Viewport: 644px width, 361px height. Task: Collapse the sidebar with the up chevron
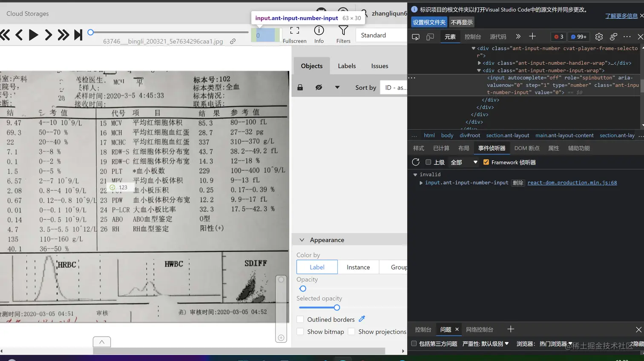click(102, 342)
